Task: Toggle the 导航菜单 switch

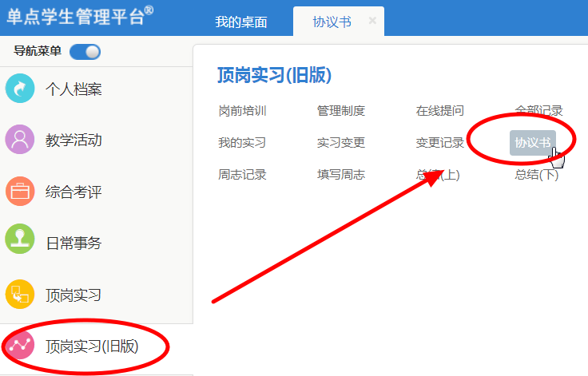Action: click(85, 52)
